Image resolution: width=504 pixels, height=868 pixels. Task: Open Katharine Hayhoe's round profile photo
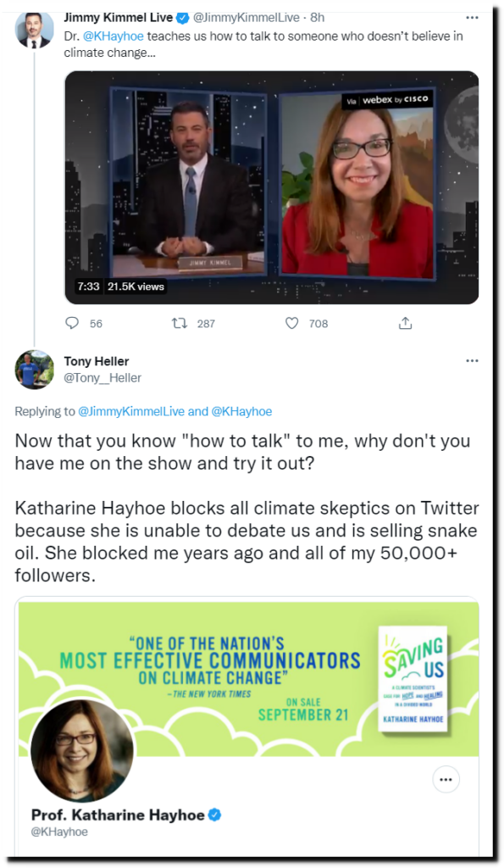point(82,751)
